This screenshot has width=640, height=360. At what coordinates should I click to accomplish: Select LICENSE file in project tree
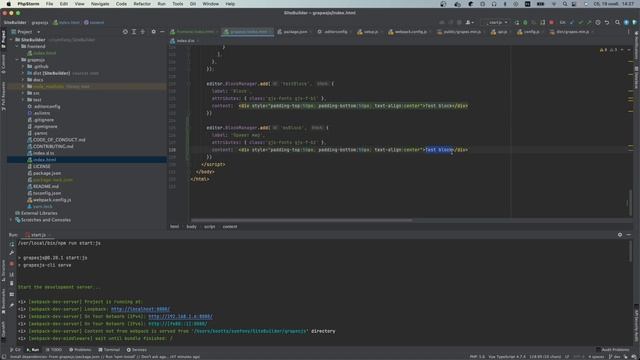click(42, 167)
